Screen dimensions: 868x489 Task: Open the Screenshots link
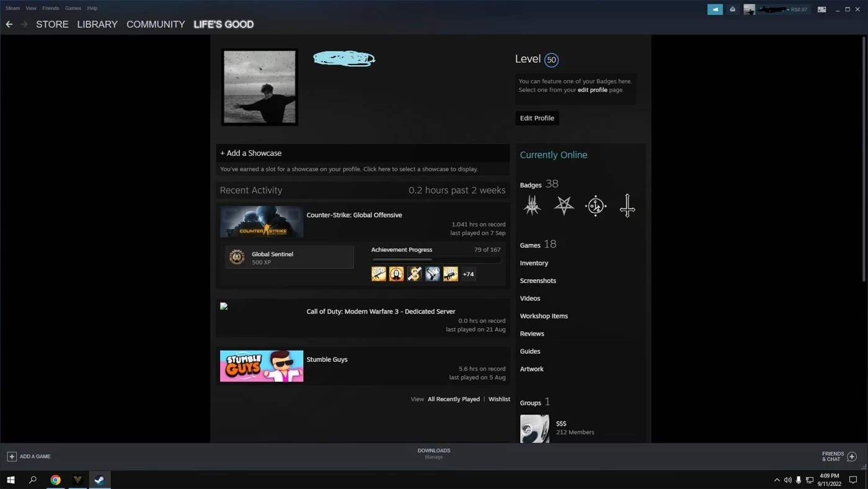[538, 280]
